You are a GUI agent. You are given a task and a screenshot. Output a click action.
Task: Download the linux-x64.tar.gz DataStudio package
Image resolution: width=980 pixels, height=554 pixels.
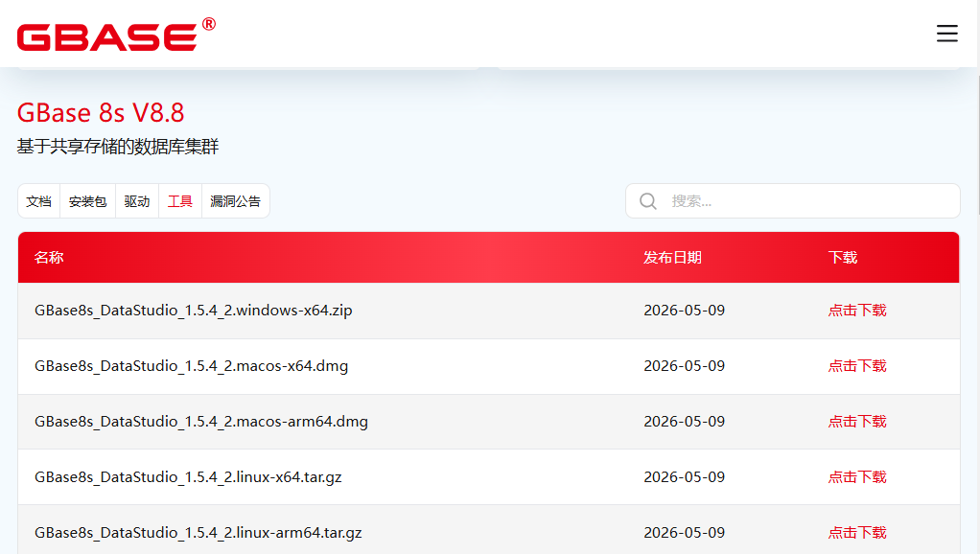click(857, 477)
